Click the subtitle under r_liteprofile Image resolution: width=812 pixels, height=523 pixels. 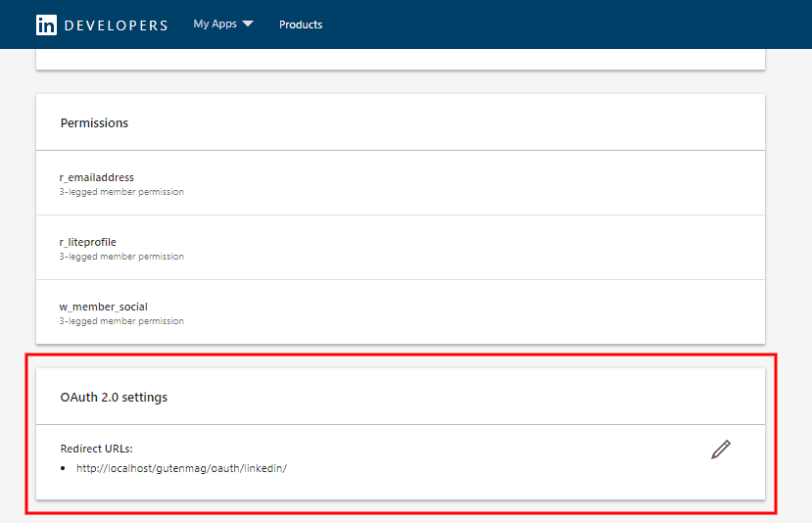tap(121, 257)
